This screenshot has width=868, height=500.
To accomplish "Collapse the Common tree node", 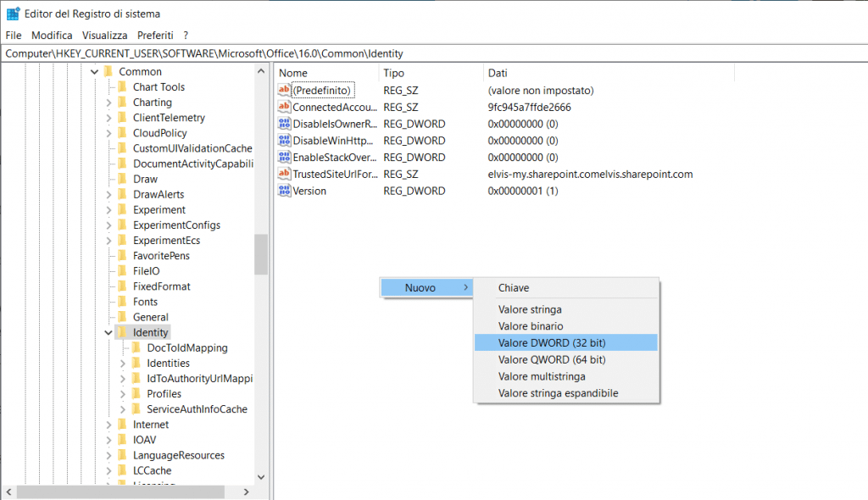I will pos(94,72).
